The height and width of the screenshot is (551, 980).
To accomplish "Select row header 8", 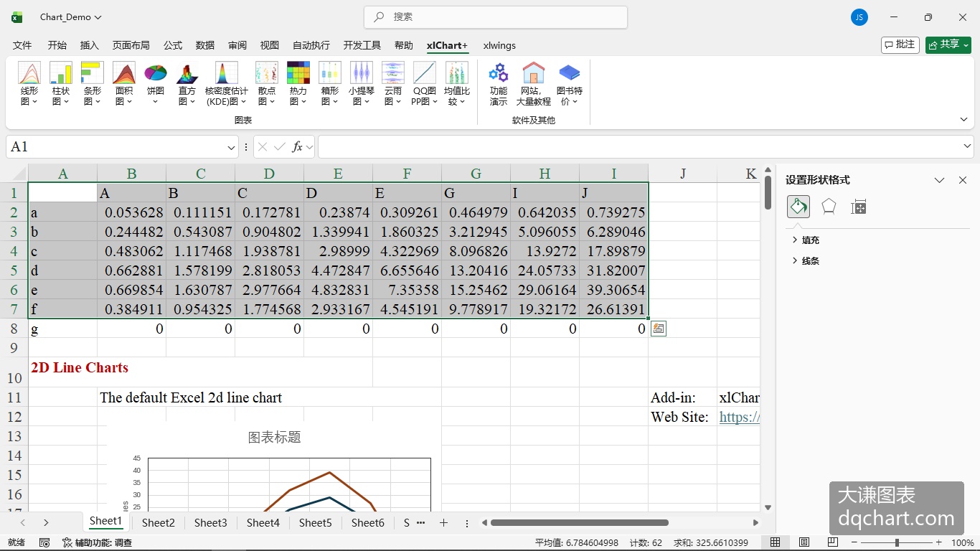I will point(14,329).
